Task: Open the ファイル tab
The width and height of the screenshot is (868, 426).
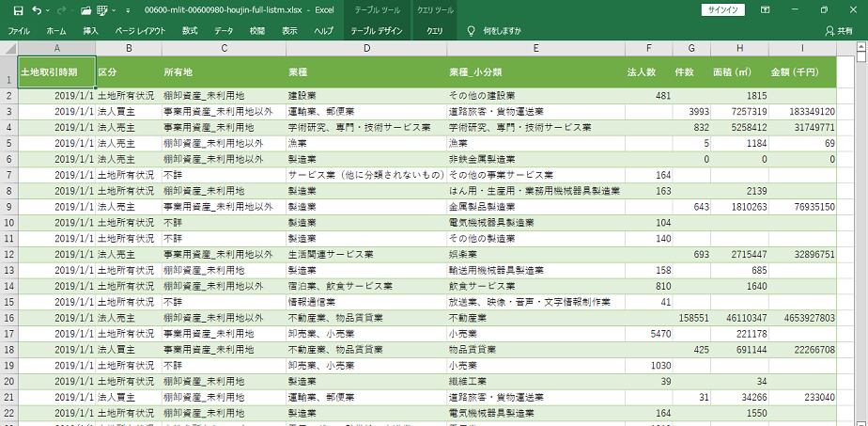Action: pos(19,31)
